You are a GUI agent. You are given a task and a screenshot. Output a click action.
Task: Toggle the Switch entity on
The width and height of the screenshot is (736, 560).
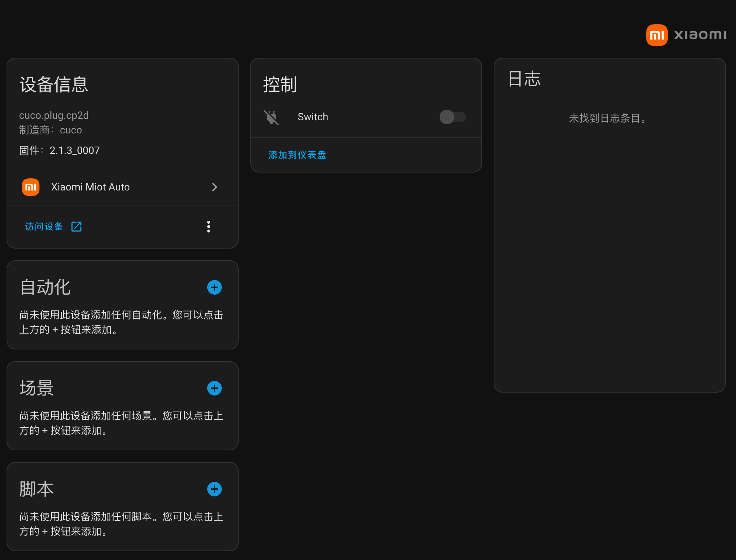[452, 117]
